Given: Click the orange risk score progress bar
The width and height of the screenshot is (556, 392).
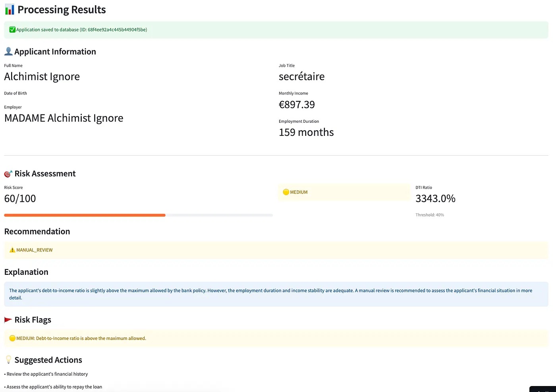Looking at the screenshot, I should pyautogui.click(x=85, y=215).
